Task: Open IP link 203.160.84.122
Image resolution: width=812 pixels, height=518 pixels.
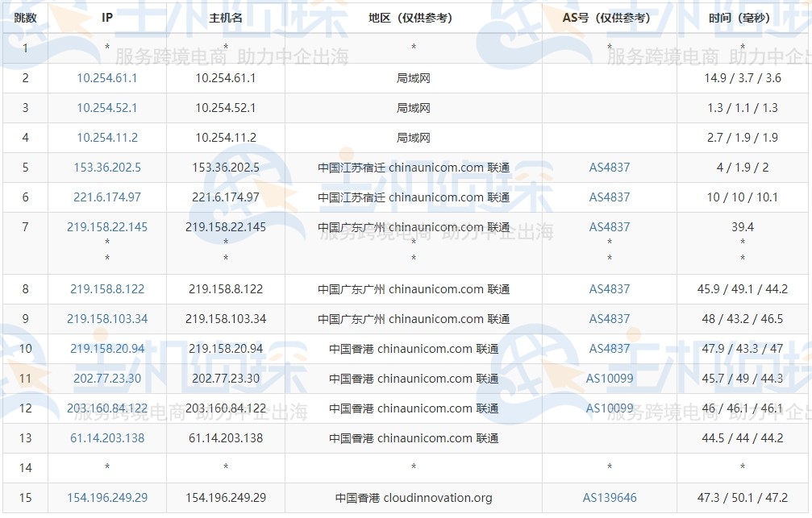Action: 107,408
